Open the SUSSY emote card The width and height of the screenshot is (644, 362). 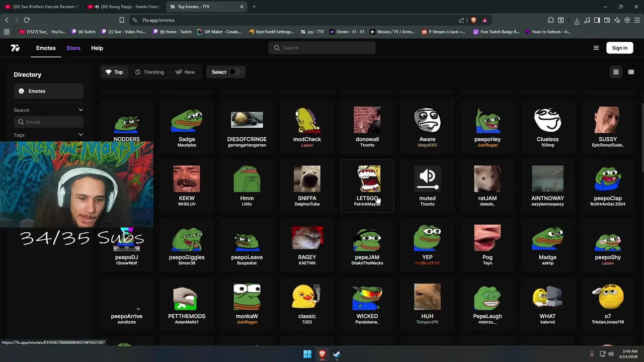point(608,127)
